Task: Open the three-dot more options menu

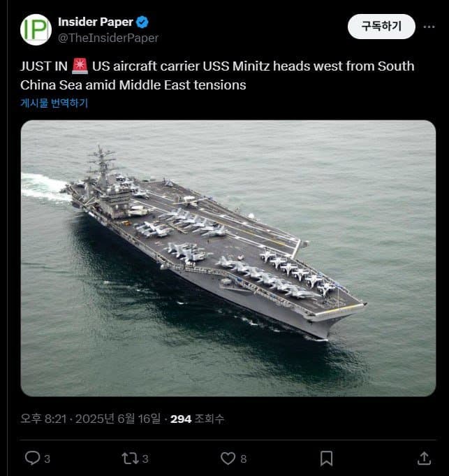Action: tap(429, 27)
